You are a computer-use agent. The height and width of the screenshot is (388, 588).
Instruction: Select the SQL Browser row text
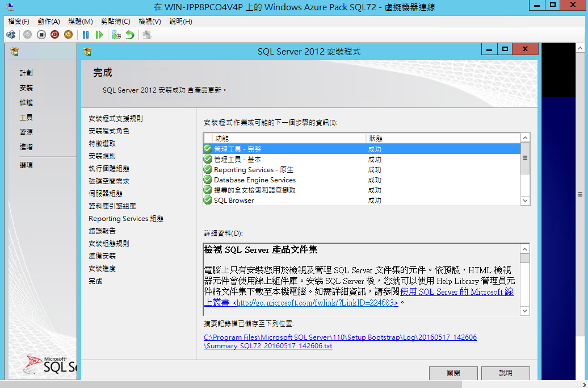point(234,200)
